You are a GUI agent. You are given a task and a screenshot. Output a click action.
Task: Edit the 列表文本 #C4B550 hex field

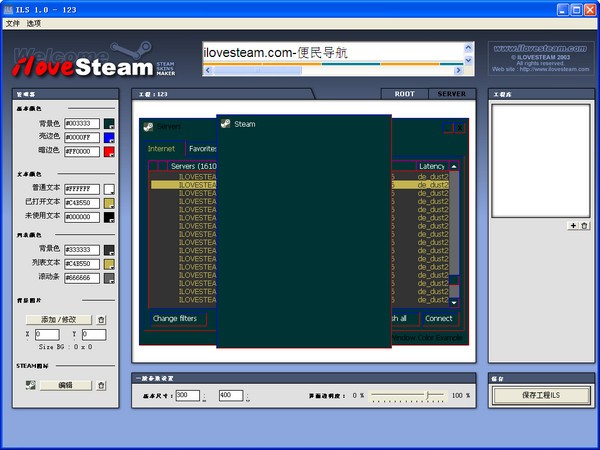[x=82, y=264]
